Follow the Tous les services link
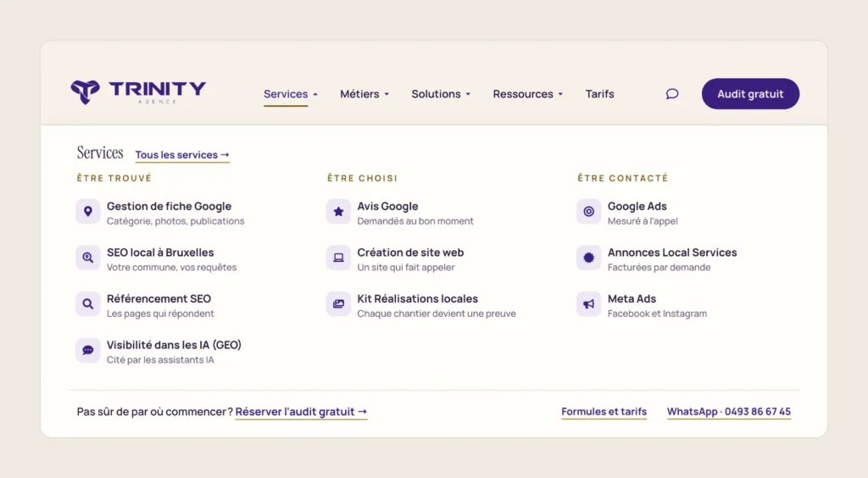 tap(182, 155)
